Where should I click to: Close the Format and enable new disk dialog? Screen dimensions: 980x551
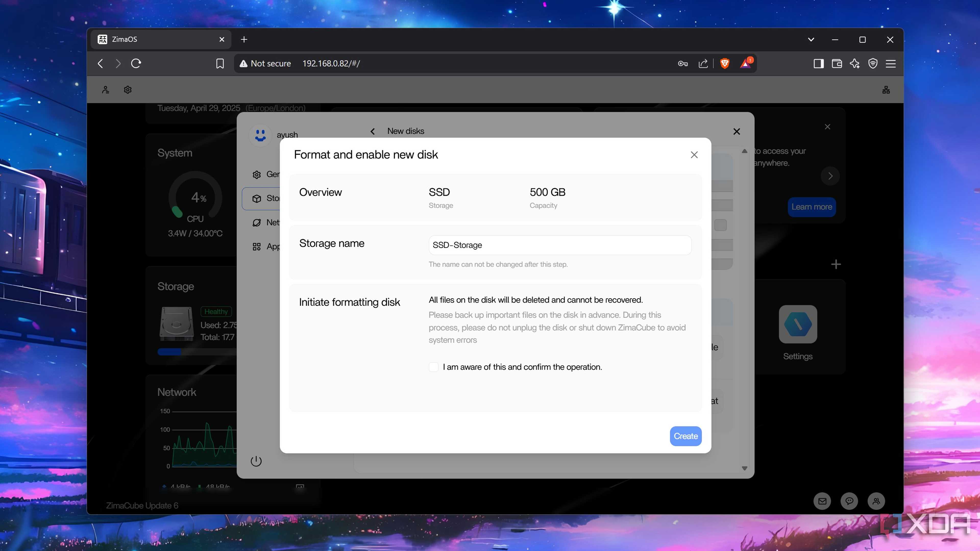click(x=694, y=155)
